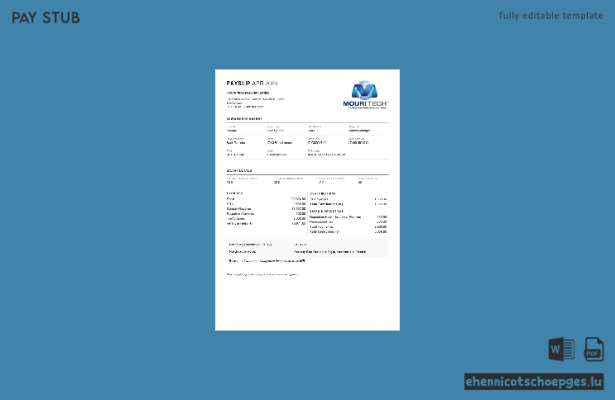Click the blank lower area of payslip page

pos(308,304)
